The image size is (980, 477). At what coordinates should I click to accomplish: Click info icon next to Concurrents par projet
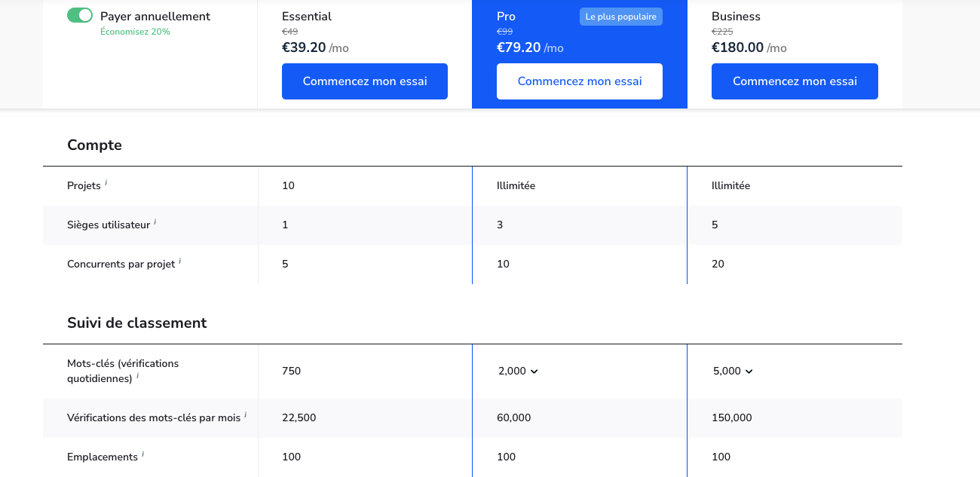180,261
